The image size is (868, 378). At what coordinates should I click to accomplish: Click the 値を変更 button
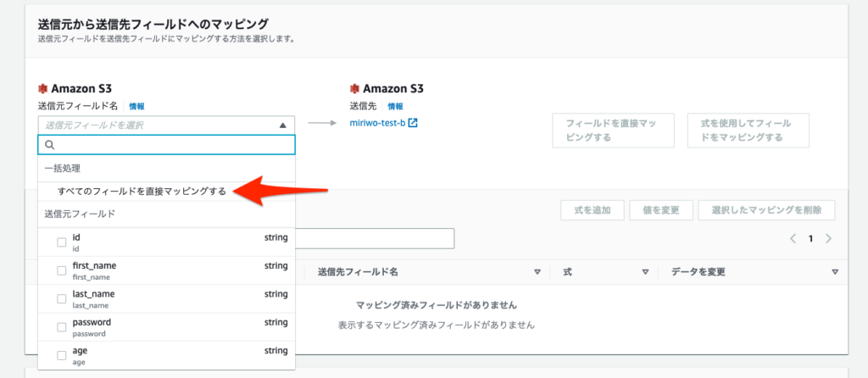click(x=661, y=210)
